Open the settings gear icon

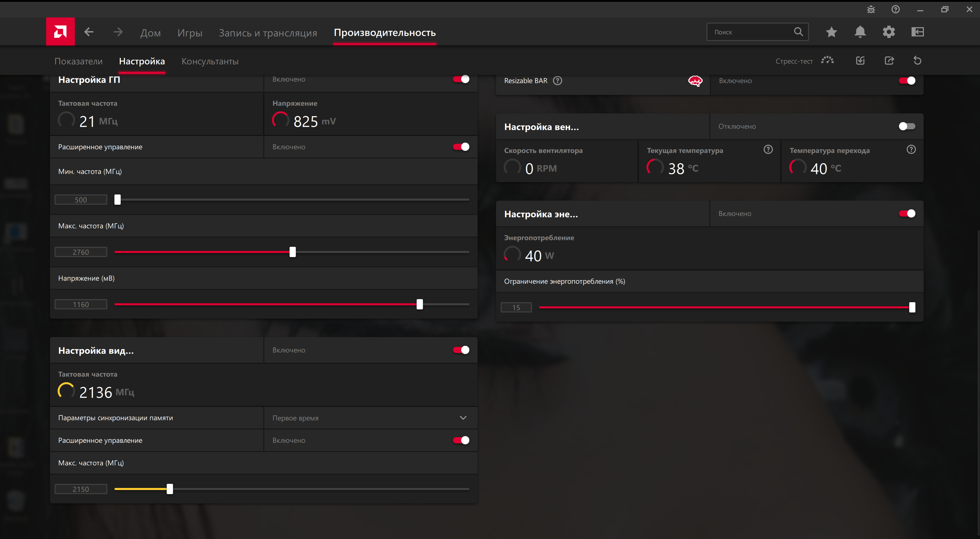(889, 32)
